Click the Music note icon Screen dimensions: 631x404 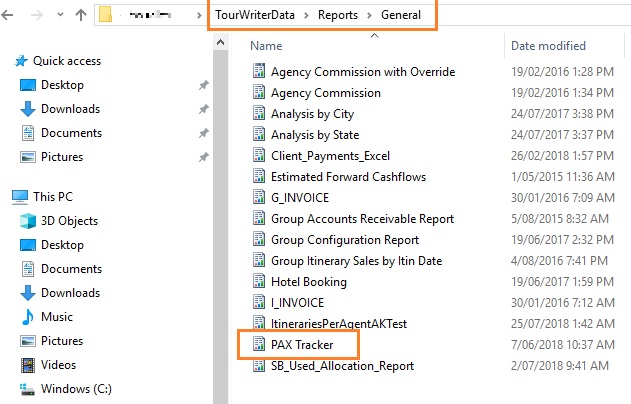pyautogui.click(x=27, y=317)
